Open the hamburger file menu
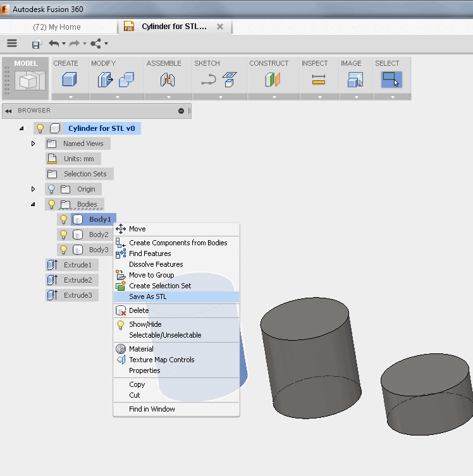473x476 pixels. click(12, 44)
